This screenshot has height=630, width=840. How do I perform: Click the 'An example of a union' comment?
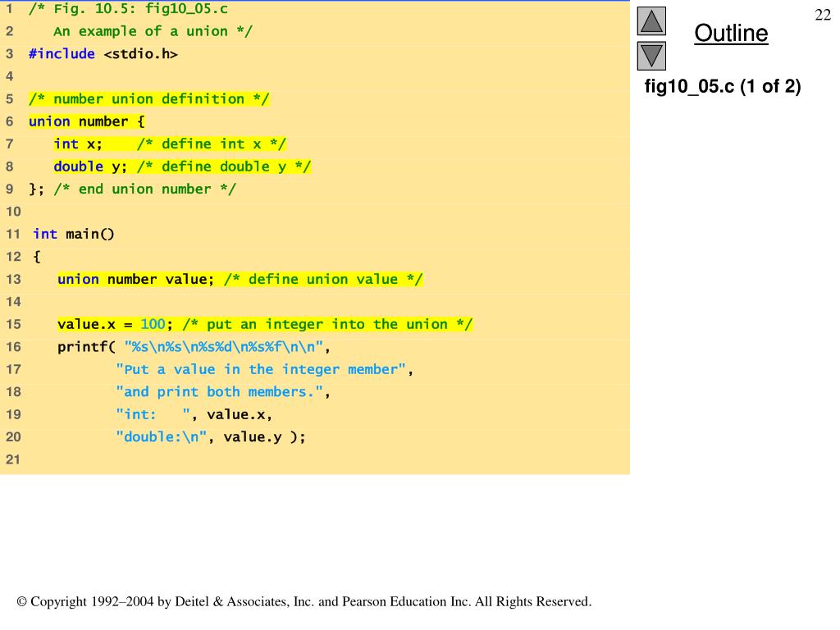coord(153,32)
